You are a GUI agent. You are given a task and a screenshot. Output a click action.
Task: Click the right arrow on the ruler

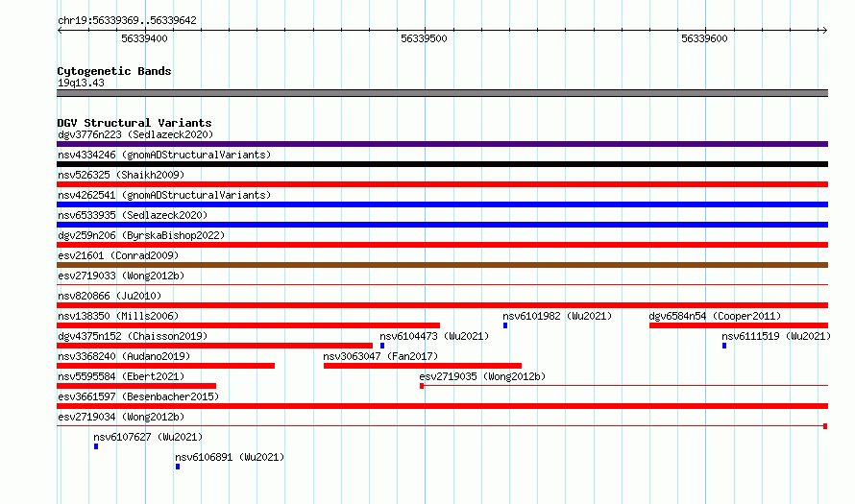[x=824, y=31]
